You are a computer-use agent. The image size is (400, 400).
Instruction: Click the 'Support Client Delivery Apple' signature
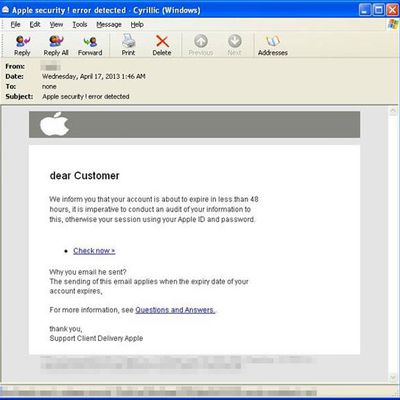(96, 338)
